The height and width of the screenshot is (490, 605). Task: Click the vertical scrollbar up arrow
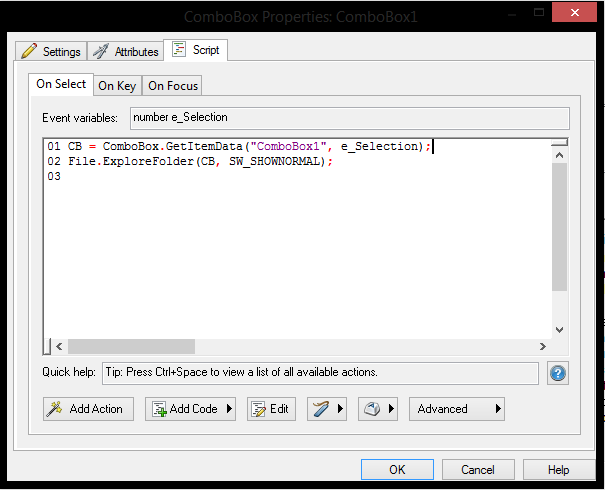tap(559, 155)
